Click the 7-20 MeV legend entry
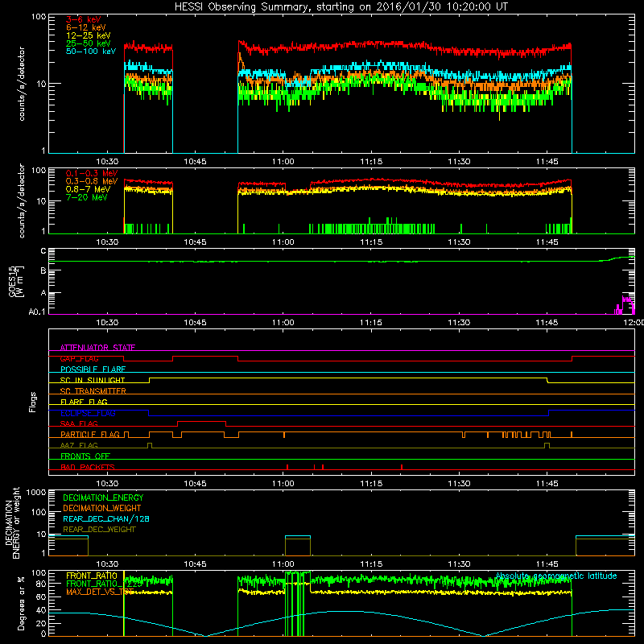This screenshot has height=644, width=644. point(87,197)
